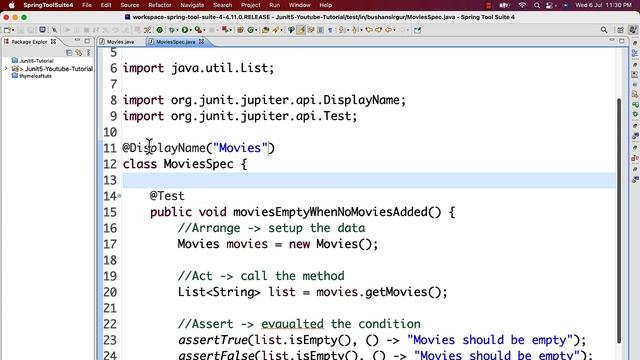Image resolution: width=640 pixels, height=360 pixels.
Task: Click the Back navigation arrow icon
Action: [388, 30]
